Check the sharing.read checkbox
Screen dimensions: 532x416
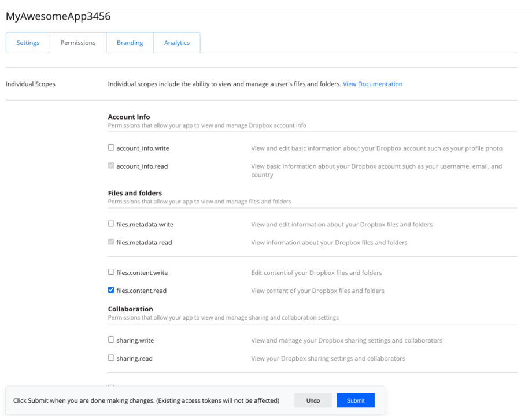point(110,358)
